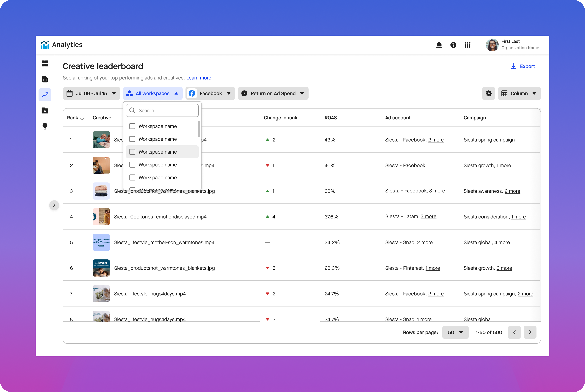
Task: Open the rank 5 promo thumbnail
Action: coord(101,242)
